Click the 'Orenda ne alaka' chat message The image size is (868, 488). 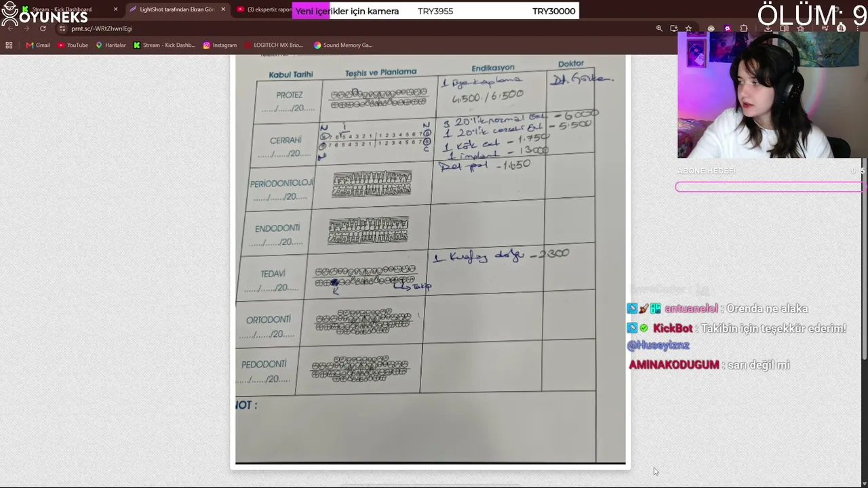point(767,308)
